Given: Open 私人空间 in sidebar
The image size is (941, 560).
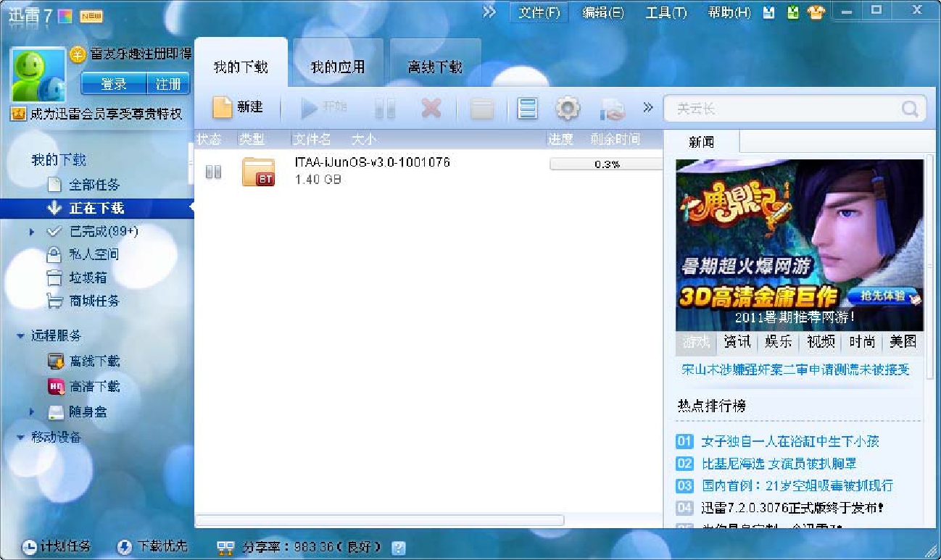Looking at the screenshot, I should [94, 255].
